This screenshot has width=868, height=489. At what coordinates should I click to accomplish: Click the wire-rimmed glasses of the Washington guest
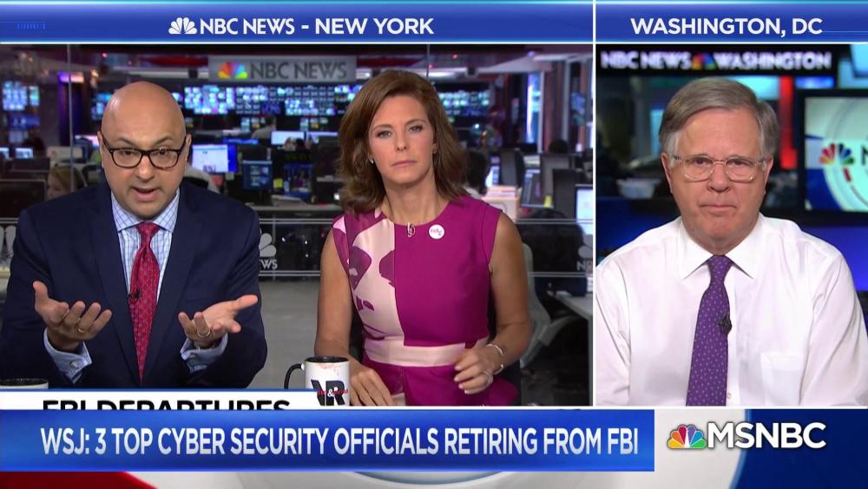718,168
